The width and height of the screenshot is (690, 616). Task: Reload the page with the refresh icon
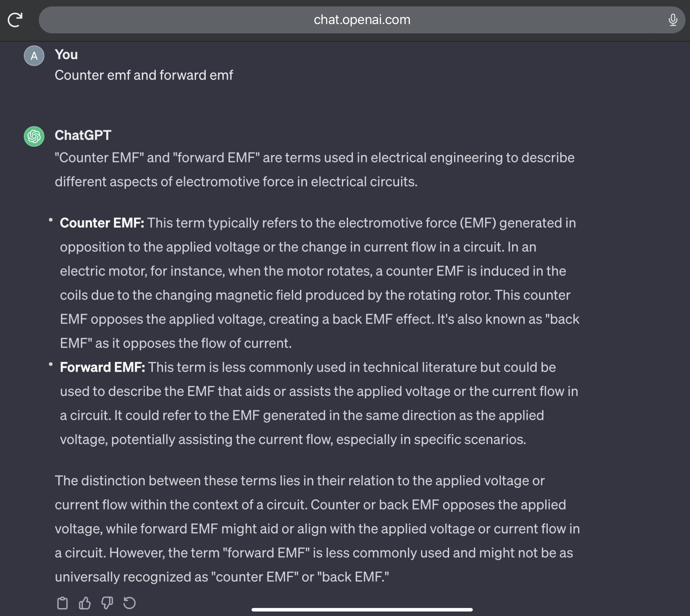click(15, 20)
